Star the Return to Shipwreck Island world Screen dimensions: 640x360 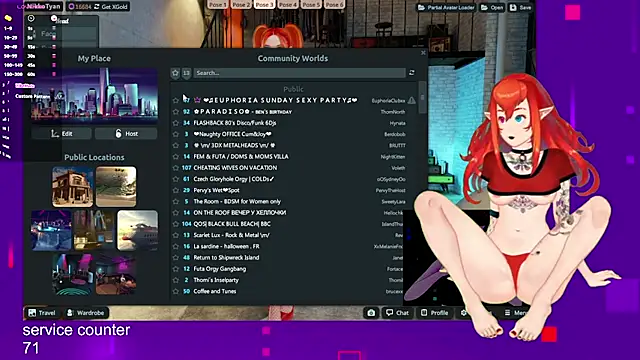pos(176,258)
